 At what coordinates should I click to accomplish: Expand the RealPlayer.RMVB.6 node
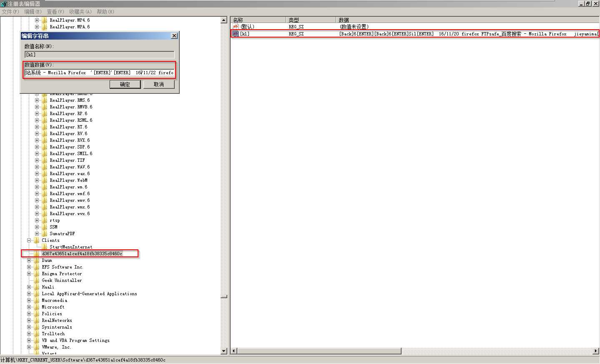(37, 107)
